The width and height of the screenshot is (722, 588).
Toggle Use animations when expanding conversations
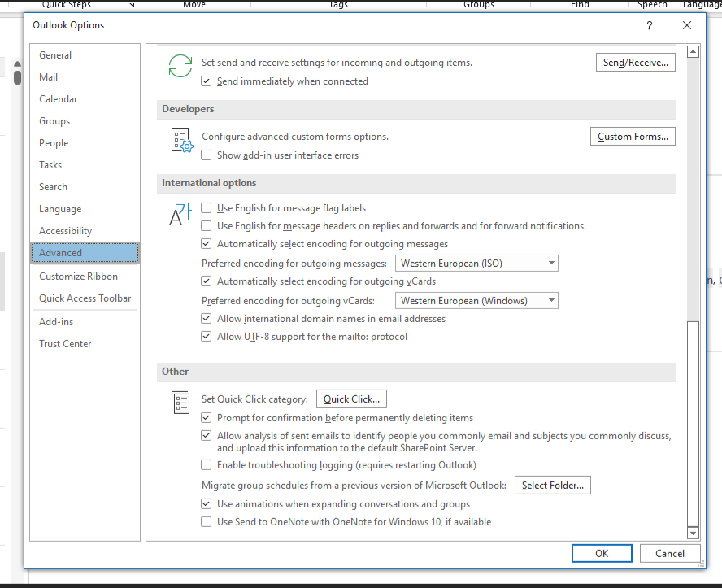pyautogui.click(x=207, y=503)
